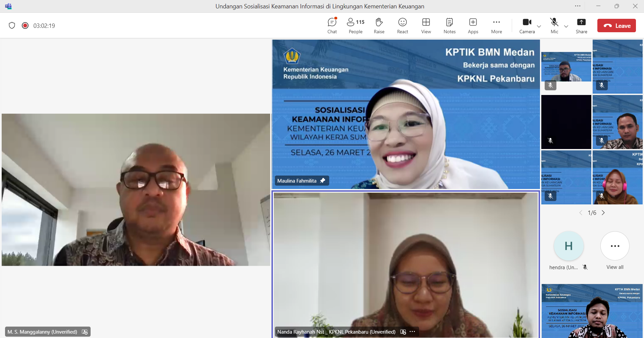Open meeting Notes
This screenshot has height=338, width=644.
point(449,26)
